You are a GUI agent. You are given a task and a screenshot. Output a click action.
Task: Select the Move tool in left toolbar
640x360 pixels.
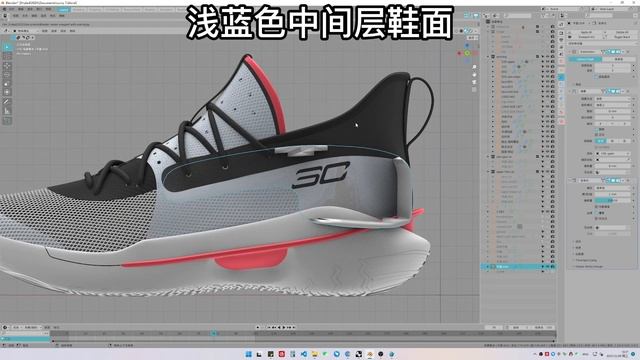click(x=7, y=66)
